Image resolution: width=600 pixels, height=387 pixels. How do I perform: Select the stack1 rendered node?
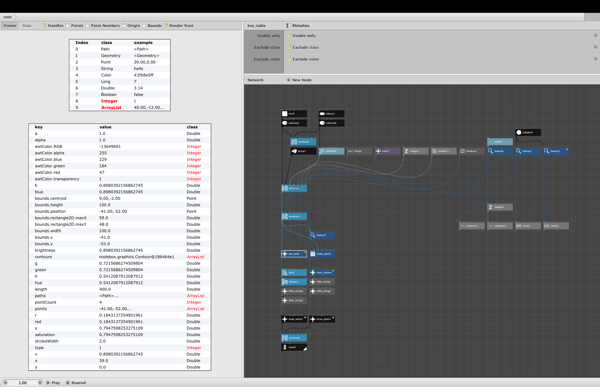tap(294, 347)
